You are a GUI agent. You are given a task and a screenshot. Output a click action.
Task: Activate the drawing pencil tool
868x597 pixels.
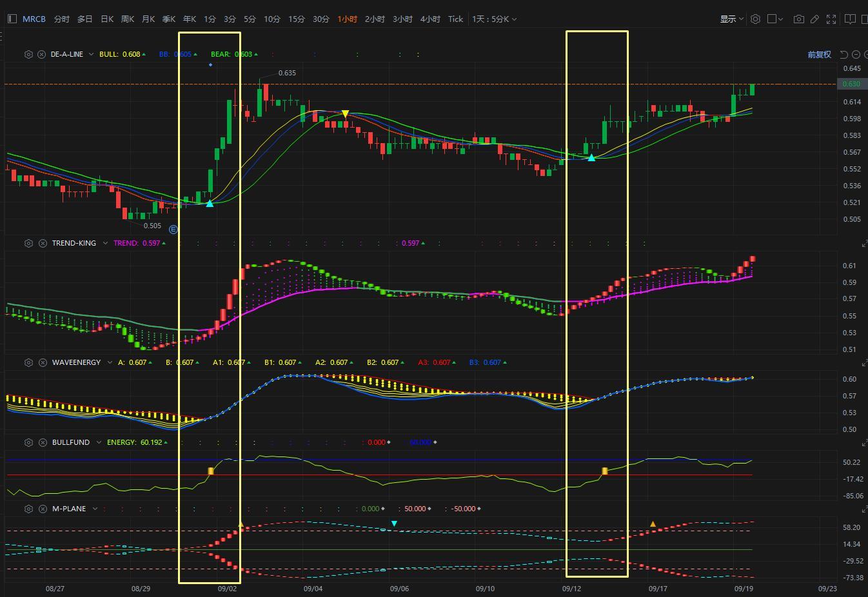[x=814, y=19]
